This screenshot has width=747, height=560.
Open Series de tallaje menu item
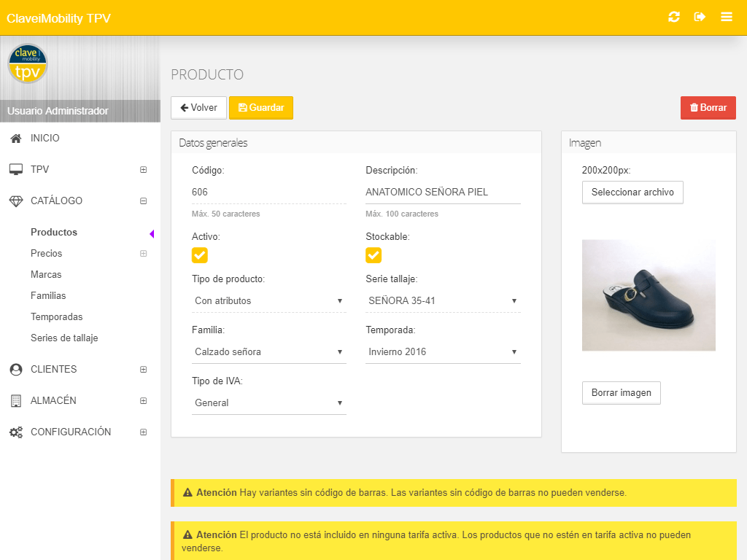coord(64,338)
